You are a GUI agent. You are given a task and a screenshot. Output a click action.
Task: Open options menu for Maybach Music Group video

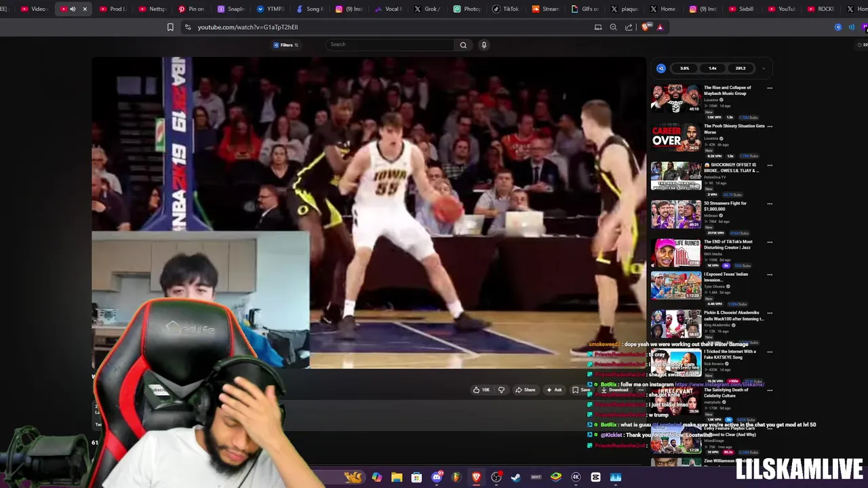(769, 88)
